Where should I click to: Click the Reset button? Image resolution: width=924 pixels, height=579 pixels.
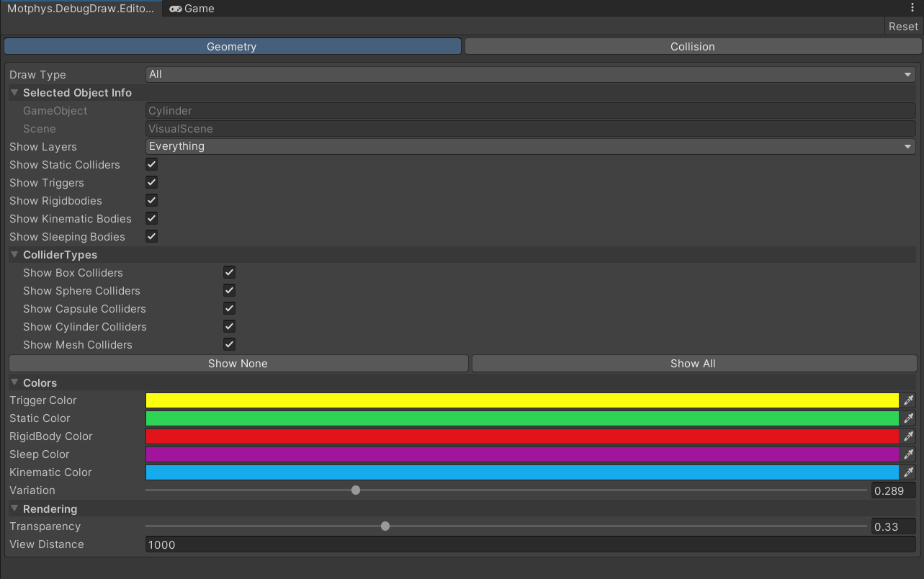click(x=903, y=26)
